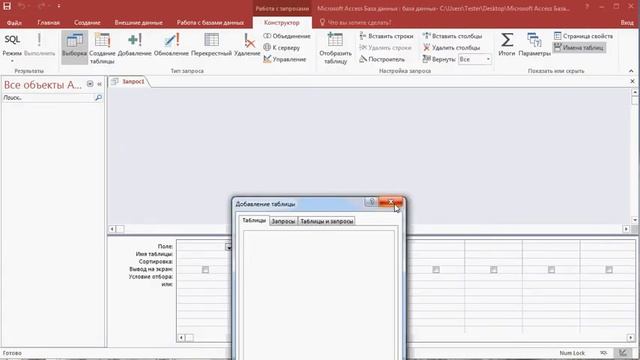Toggle the Вывод на экран checkbox just right of the dialog
The width and height of the screenshot is (640, 360).
tap(436, 269)
